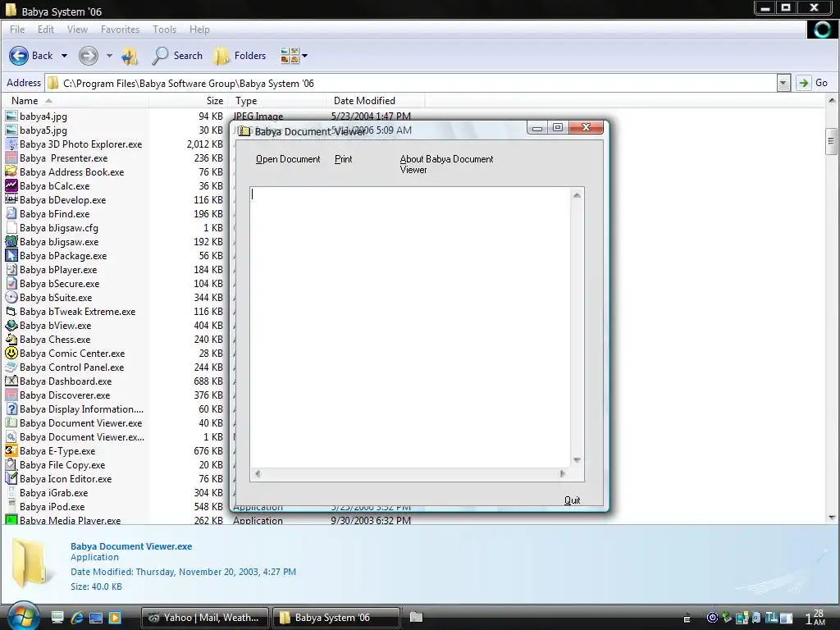Select Babya Dashboard.exe icon
This screenshot has height=630, width=840.
point(11,381)
